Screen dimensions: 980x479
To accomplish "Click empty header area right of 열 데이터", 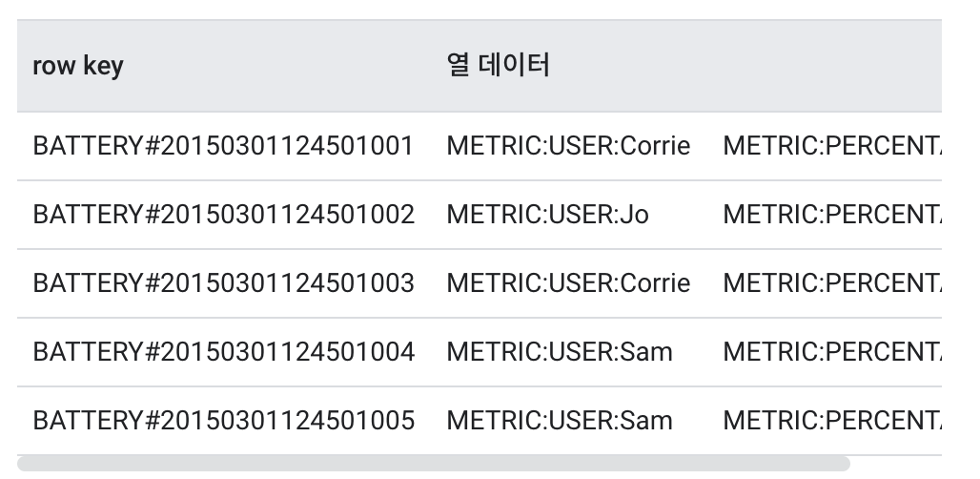I will pyautogui.click(x=750, y=66).
